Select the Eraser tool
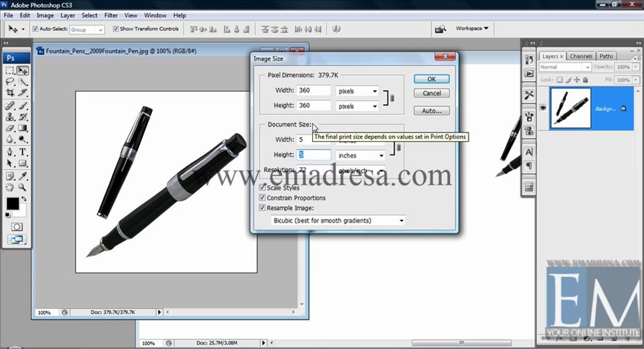This screenshot has height=349, width=644. pyautogui.click(x=10, y=128)
